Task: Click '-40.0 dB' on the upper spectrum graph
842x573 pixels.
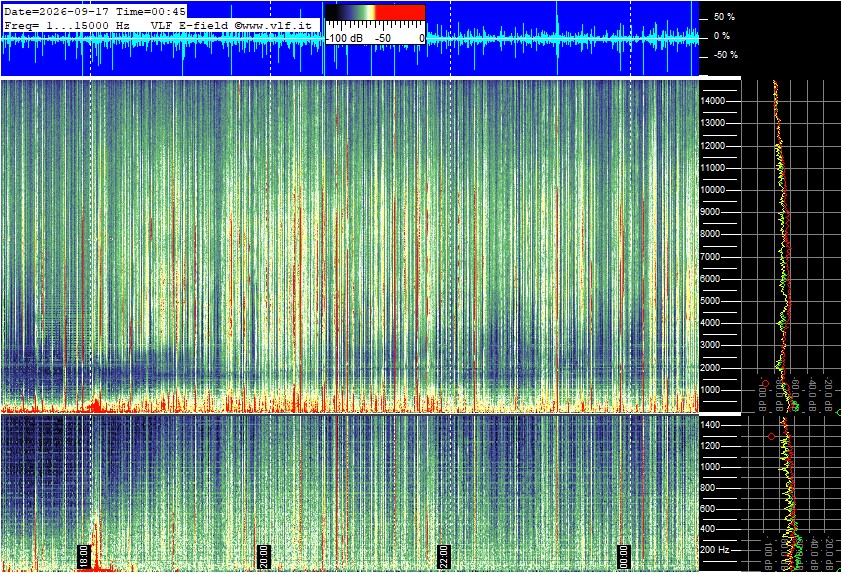Action: click(x=812, y=394)
